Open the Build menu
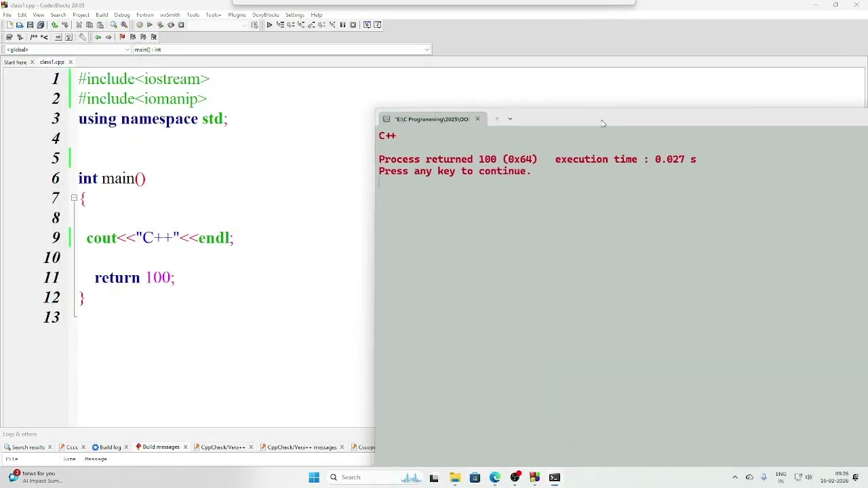 (x=102, y=15)
